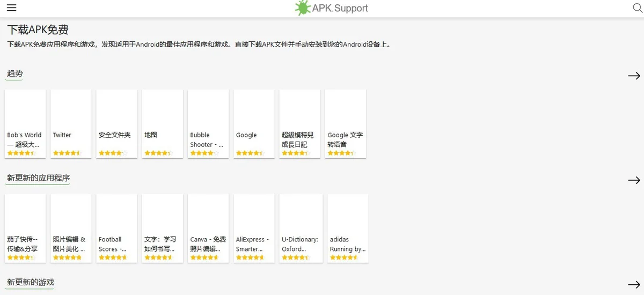The image size is (644, 295).
Task: Click the star rating under Canva
Action: (x=204, y=257)
